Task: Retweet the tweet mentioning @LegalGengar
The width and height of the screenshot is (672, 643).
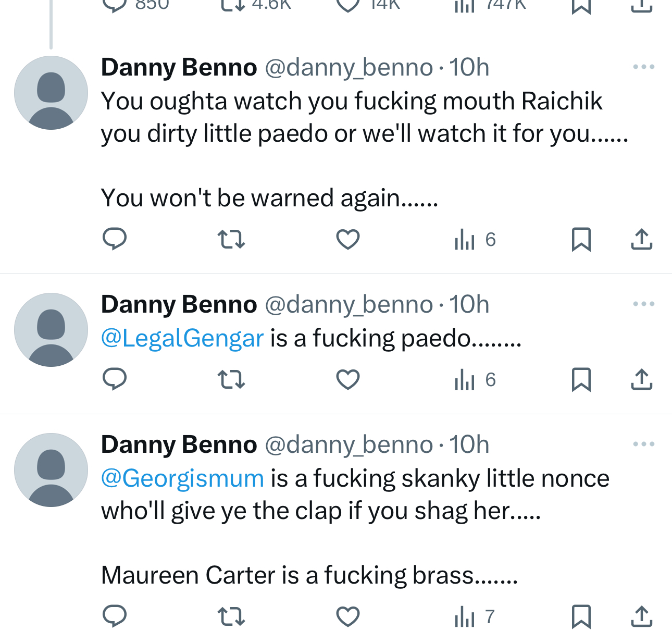Action: (x=231, y=379)
